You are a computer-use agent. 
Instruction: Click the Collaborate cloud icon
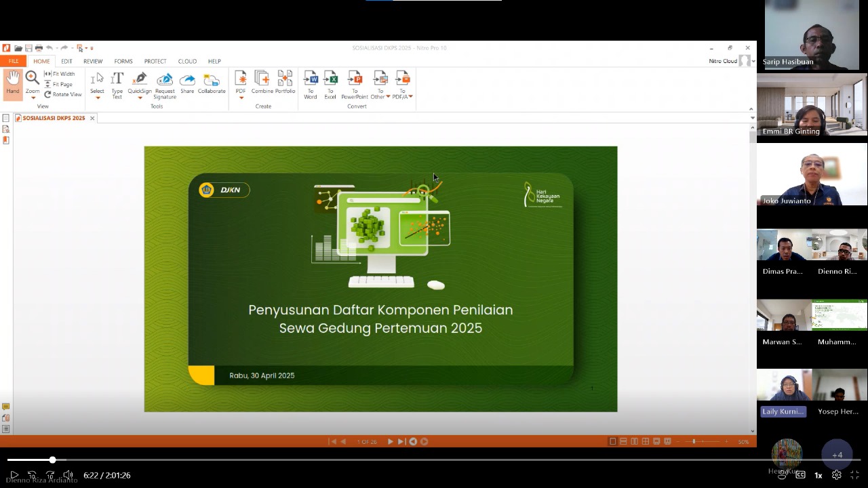pos(212,84)
